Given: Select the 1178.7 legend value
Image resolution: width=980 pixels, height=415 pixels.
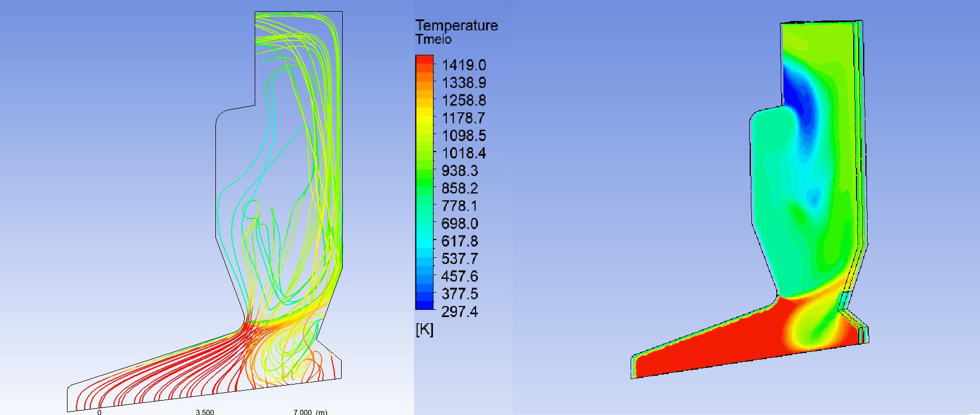Looking at the screenshot, I should 464,118.
